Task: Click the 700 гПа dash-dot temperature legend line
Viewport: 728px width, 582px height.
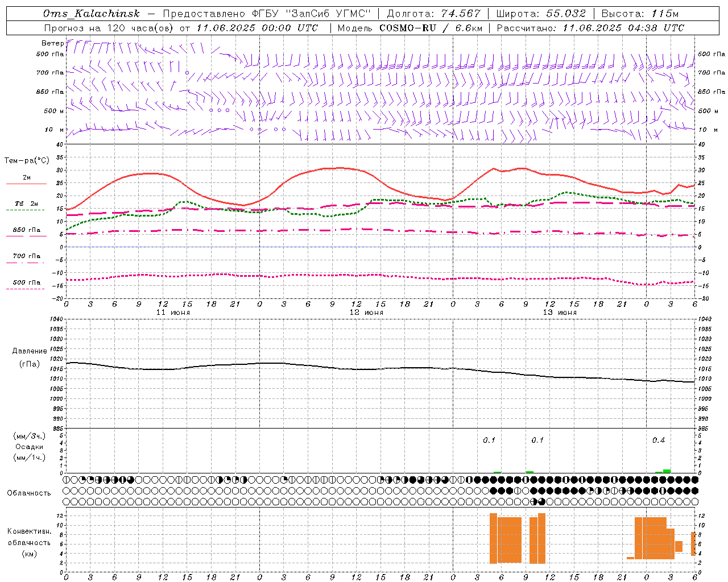Action: [25, 263]
